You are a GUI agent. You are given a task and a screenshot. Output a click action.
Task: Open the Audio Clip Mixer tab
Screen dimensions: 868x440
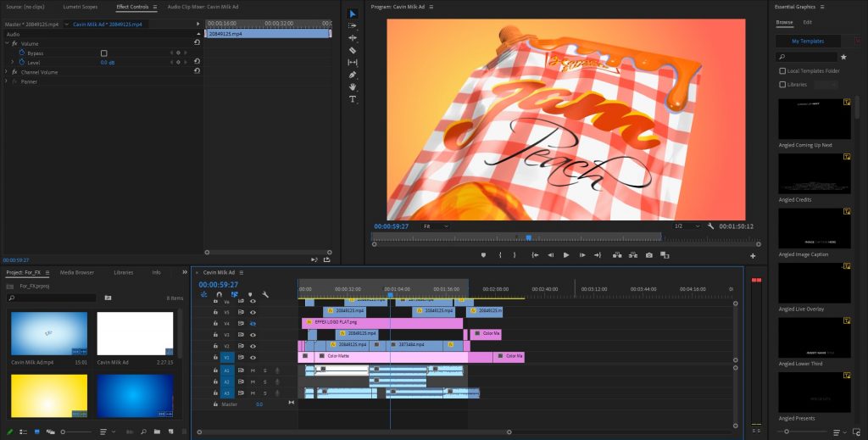(x=203, y=7)
